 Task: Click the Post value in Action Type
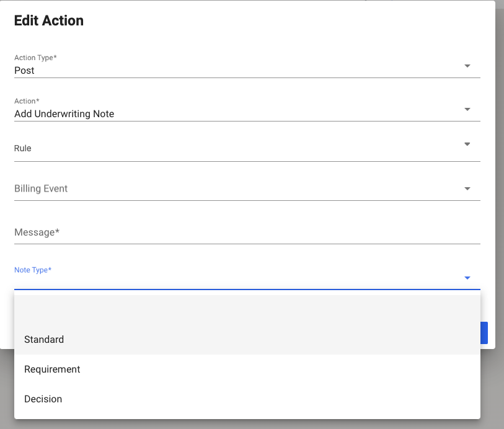pos(25,71)
